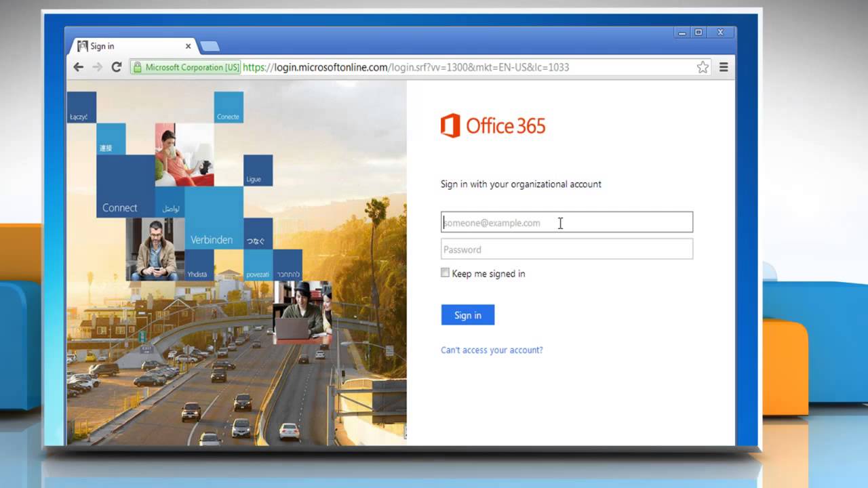
Task: Click the photo of bearded man with phone
Action: 155,249
